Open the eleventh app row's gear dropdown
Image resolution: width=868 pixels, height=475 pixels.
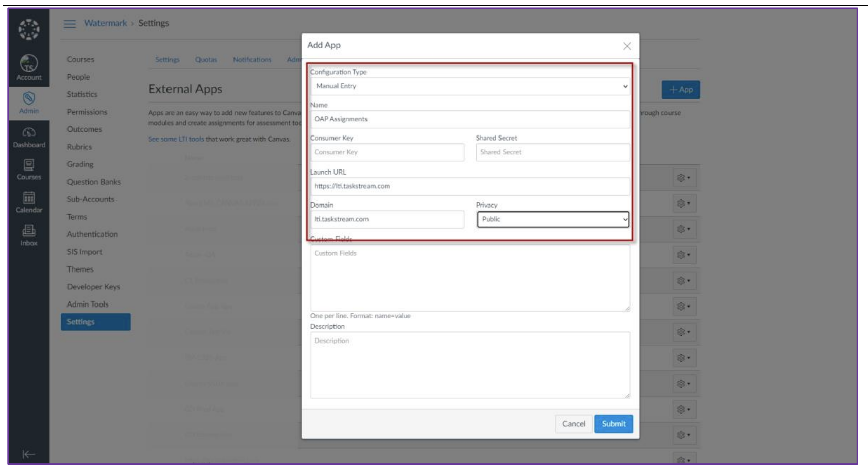pyautogui.click(x=683, y=435)
